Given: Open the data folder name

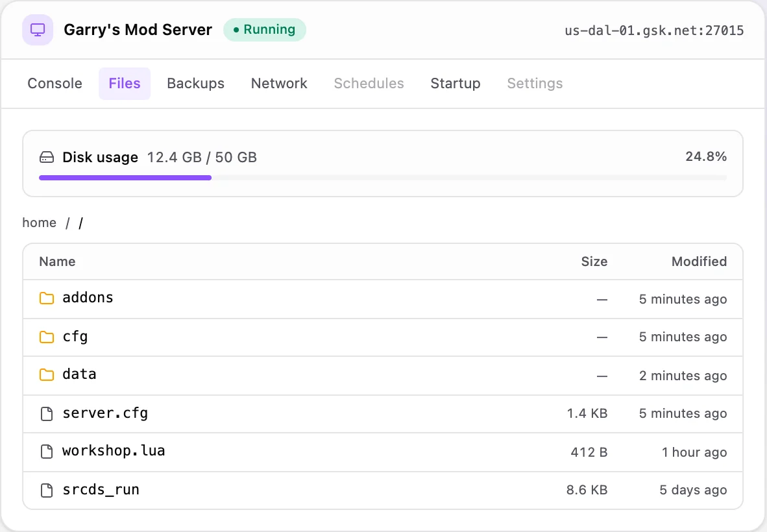Looking at the screenshot, I should pyautogui.click(x=79, y=374).
